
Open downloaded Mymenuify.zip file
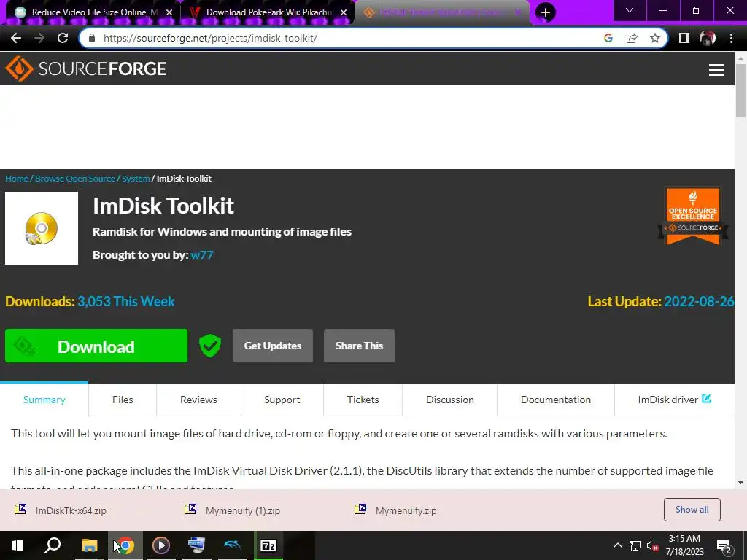coord(395,510)
